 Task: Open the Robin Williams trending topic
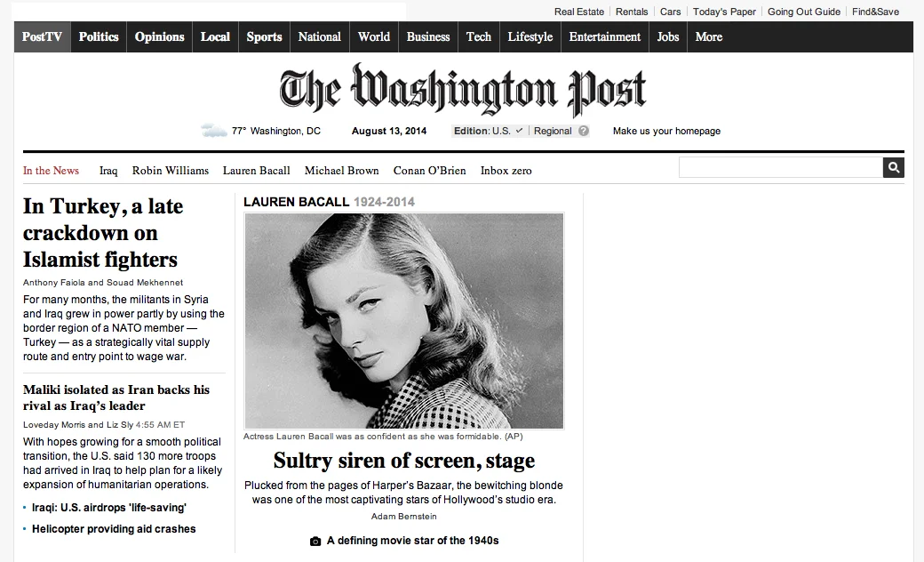pos(171,171)
